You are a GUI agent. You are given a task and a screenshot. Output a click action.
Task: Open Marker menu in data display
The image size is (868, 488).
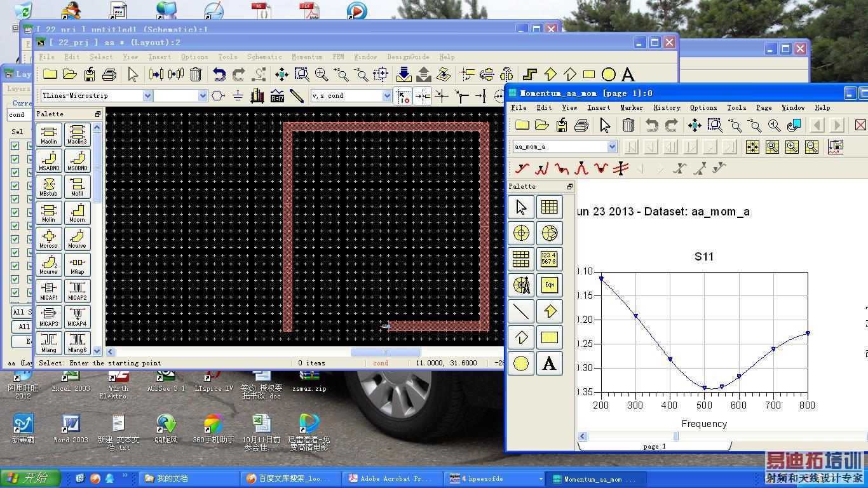pyautogui.click(x=631, y=107)
